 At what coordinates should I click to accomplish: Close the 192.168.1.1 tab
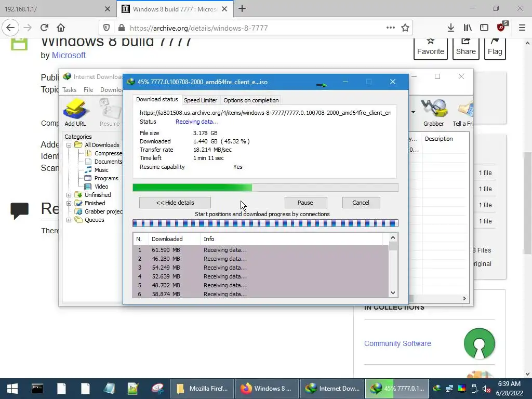pos(108,9)
